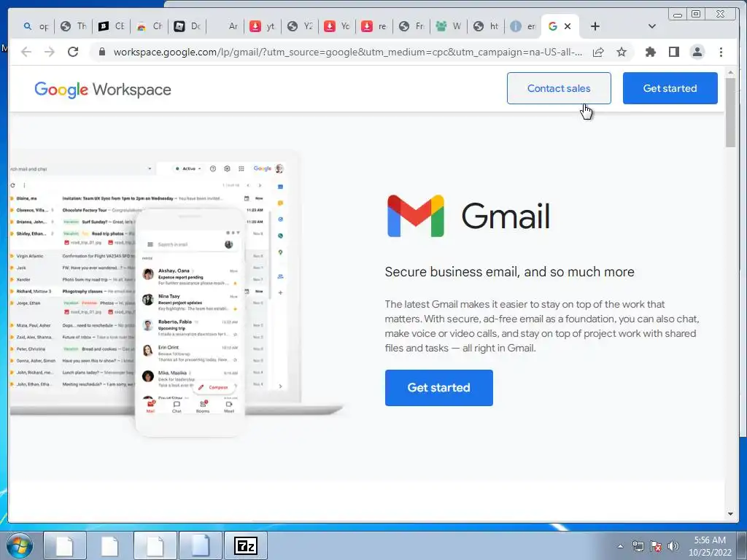The width and height of the screenshot is (747, 560).
Task: Go back to the previous page
Action: [x=26, y=52]
